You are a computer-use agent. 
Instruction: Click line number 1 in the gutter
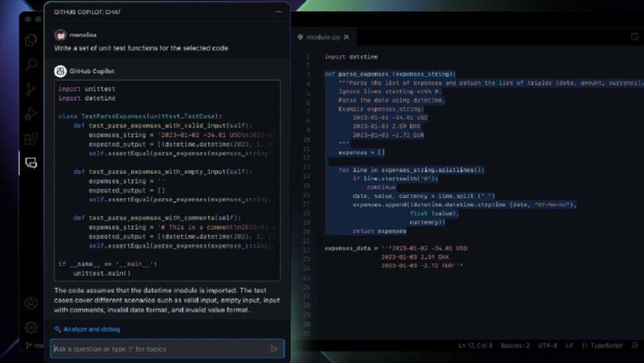point(307,57)
